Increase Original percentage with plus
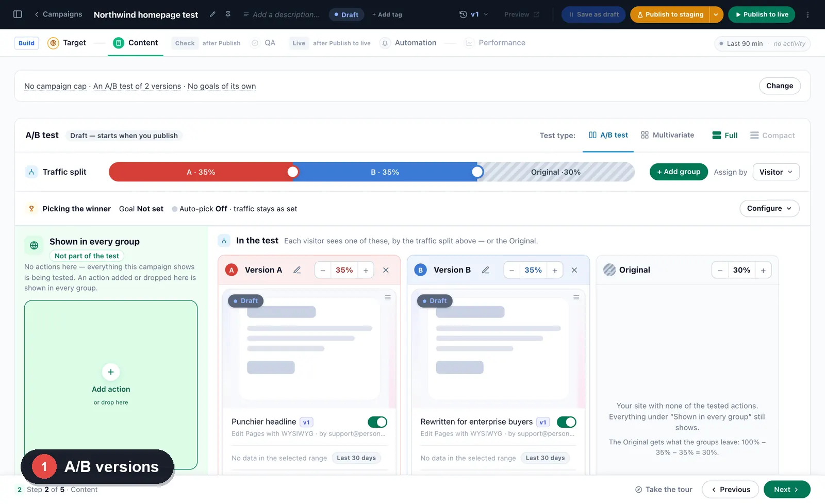 point(763,270)
